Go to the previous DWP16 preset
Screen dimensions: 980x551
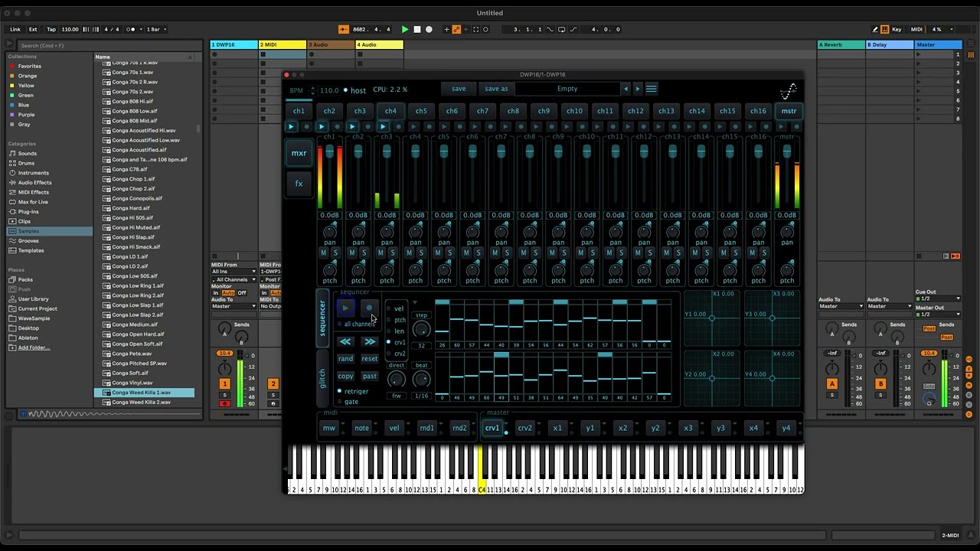626,89
